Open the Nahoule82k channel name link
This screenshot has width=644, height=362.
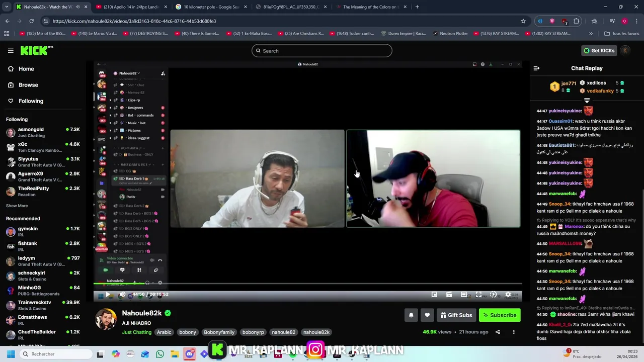pos(142,313)
